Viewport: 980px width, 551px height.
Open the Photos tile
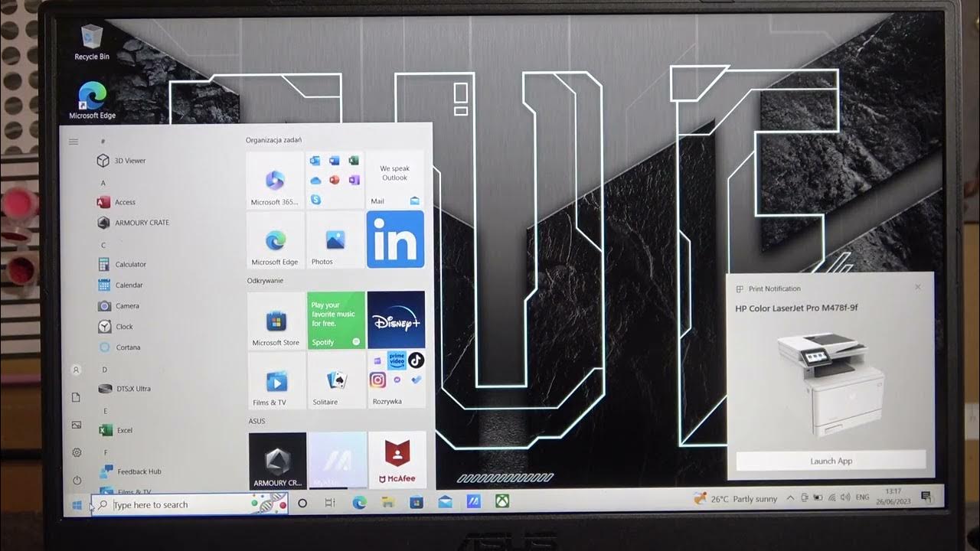pos(335,240)
